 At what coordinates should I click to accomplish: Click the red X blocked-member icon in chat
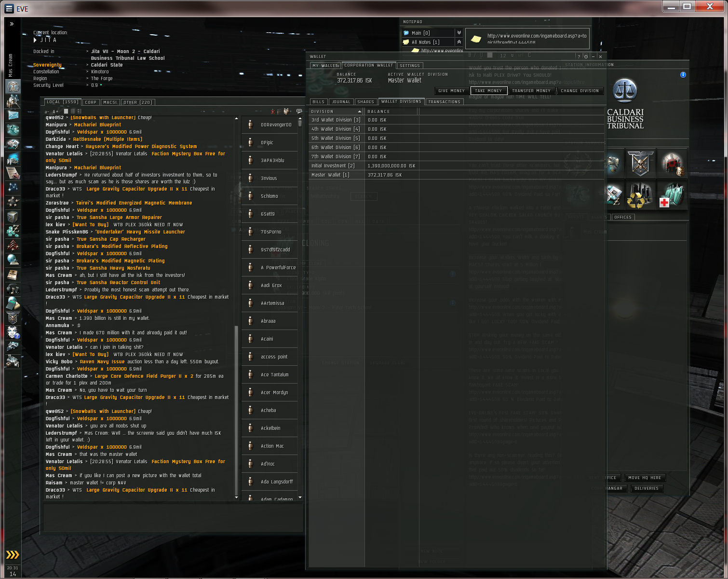[272, 111]
